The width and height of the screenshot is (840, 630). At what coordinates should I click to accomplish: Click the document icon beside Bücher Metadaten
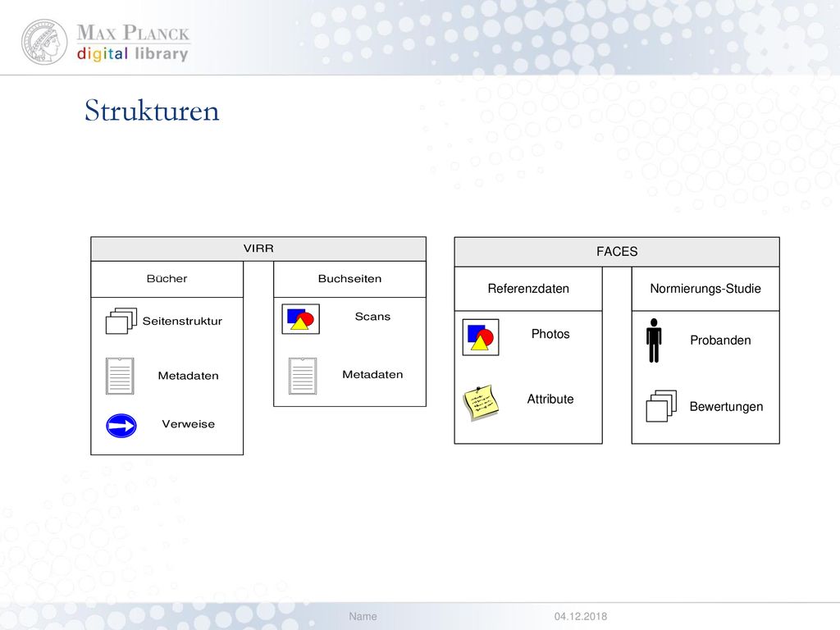120,376
